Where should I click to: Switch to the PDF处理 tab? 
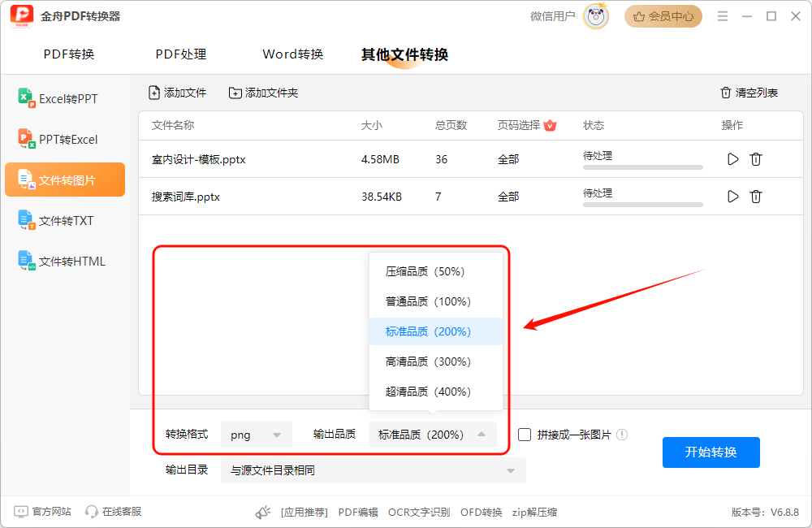[x=181, y=54]
